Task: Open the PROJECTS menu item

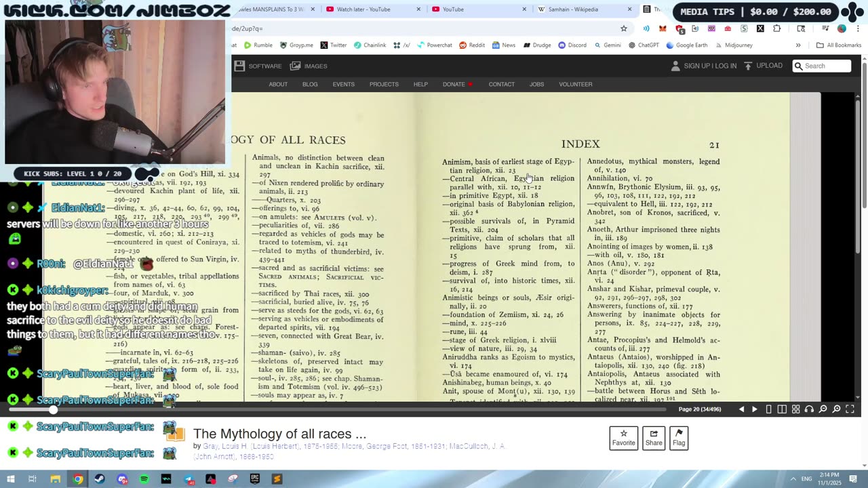Action: point(384,84)
